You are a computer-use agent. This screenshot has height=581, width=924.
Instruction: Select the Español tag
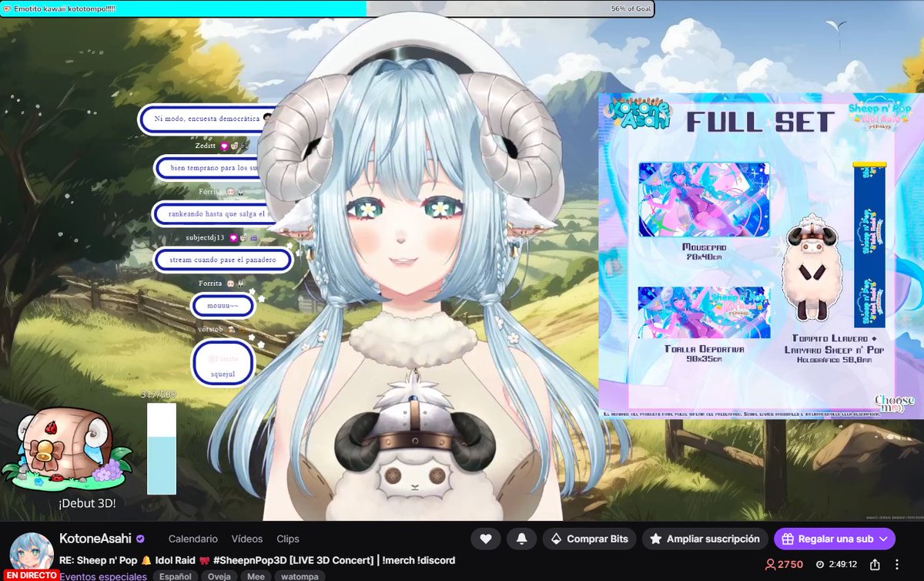coord(176,576)
